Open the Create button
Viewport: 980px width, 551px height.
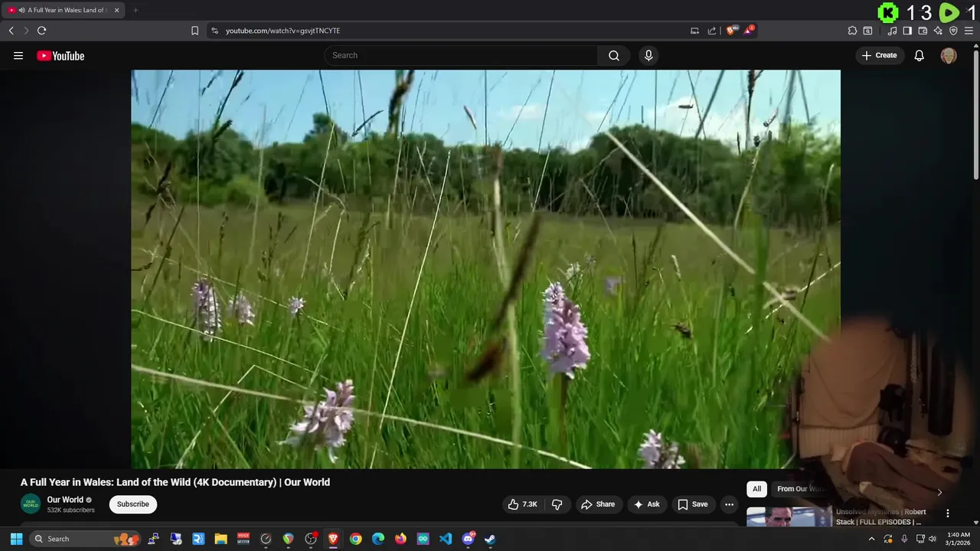pos(880,55)
